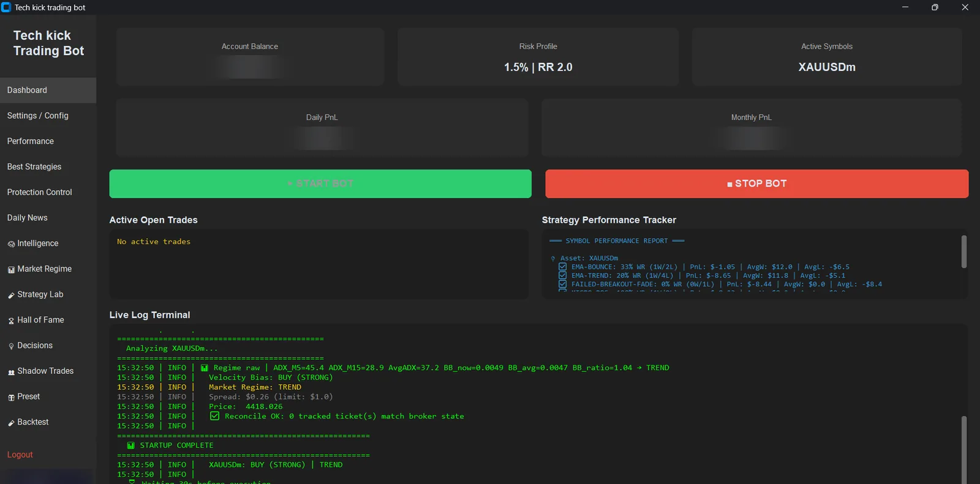
Task: Open the Daily News page
Action: (x=48, y=218)
